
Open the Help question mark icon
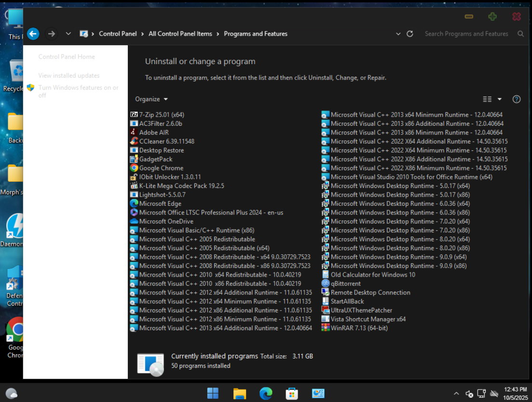coord(516,99)
